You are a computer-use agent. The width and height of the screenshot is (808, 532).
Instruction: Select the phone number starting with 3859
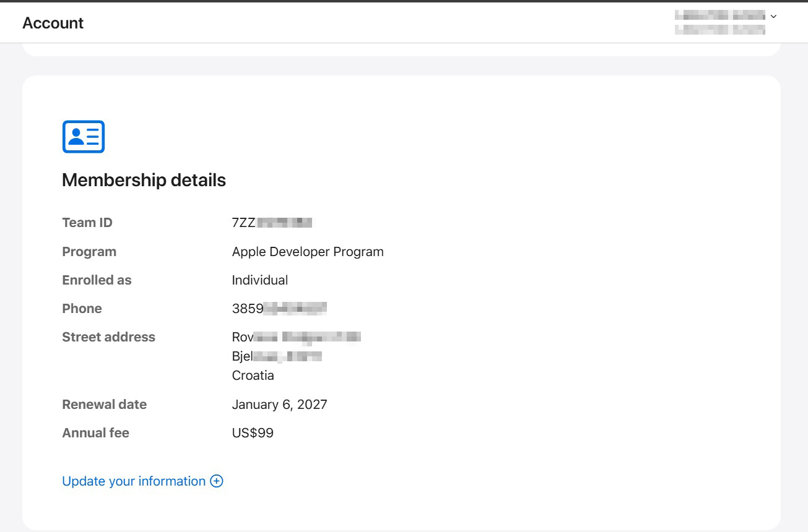coord(279,309)
